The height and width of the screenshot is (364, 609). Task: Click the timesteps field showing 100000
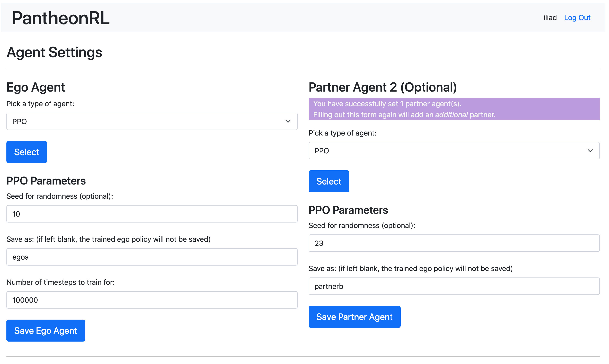pyautogui.click(x=152, y=300)
